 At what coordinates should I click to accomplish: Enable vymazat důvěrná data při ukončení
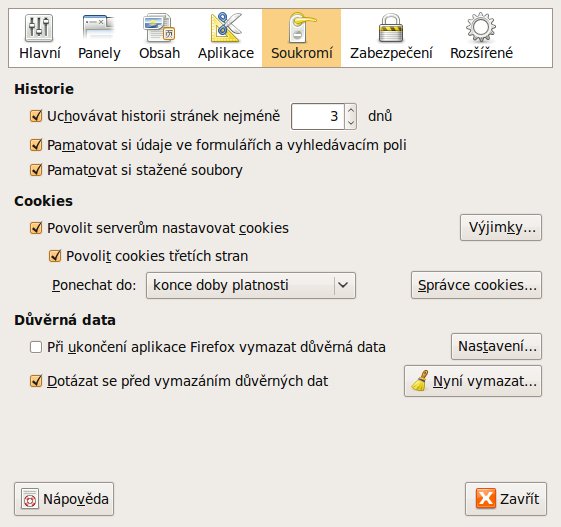point(36,347)
